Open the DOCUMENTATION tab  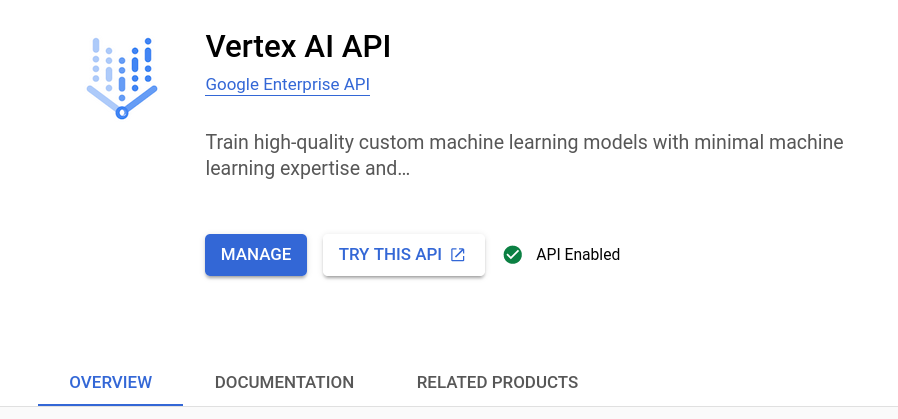point(284,382)
